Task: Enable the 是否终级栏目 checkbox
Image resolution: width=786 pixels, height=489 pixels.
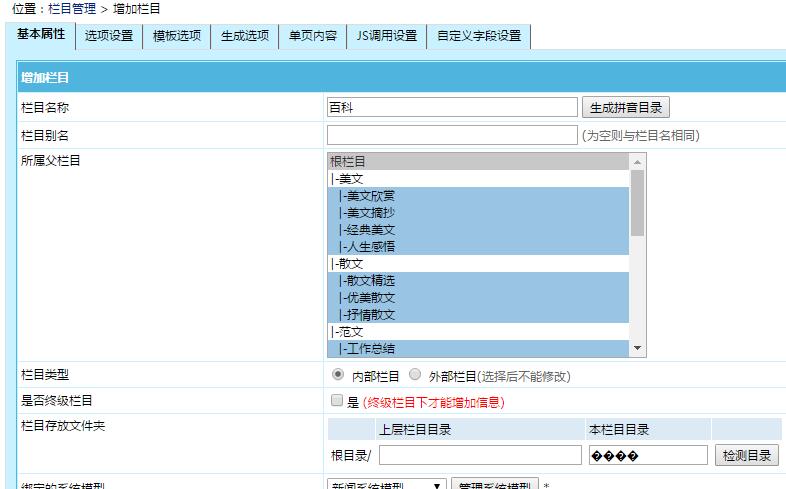Action: tap(337, 402)
